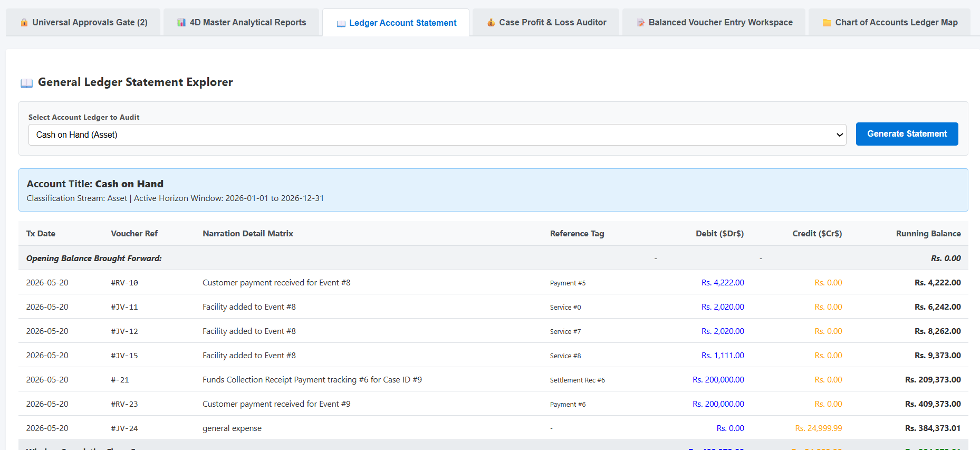Click the lock icon on Universal Approvals tab
980x450 pixels.
24,23
